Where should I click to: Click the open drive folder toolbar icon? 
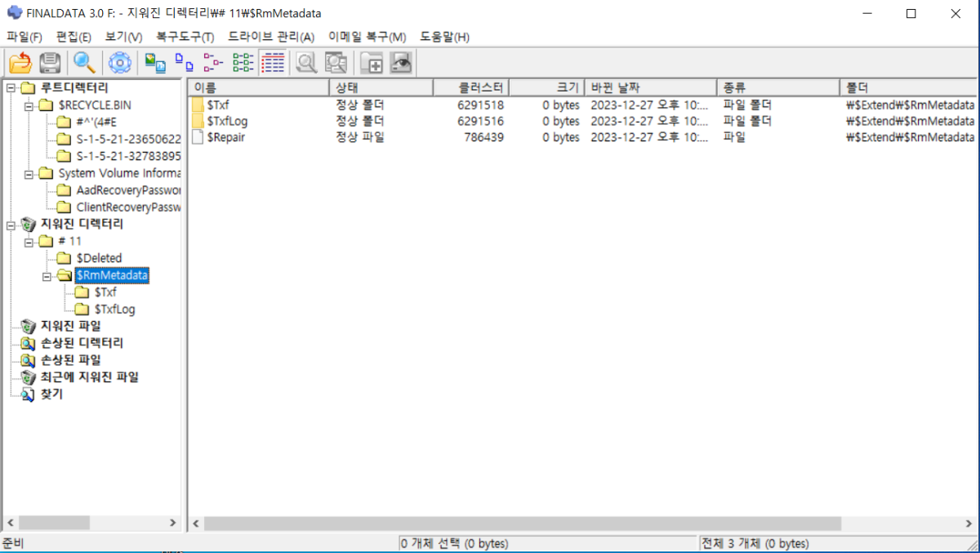pos(20,62)
